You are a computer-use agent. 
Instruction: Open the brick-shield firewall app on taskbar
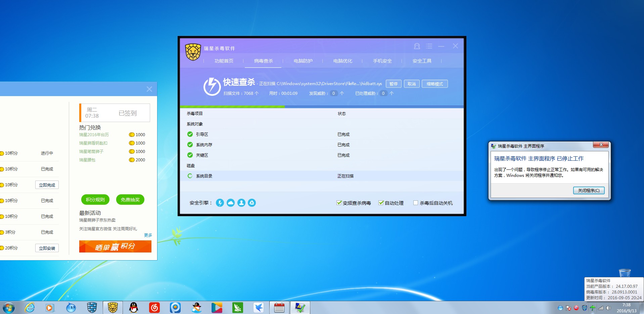[x=92, y=308]
